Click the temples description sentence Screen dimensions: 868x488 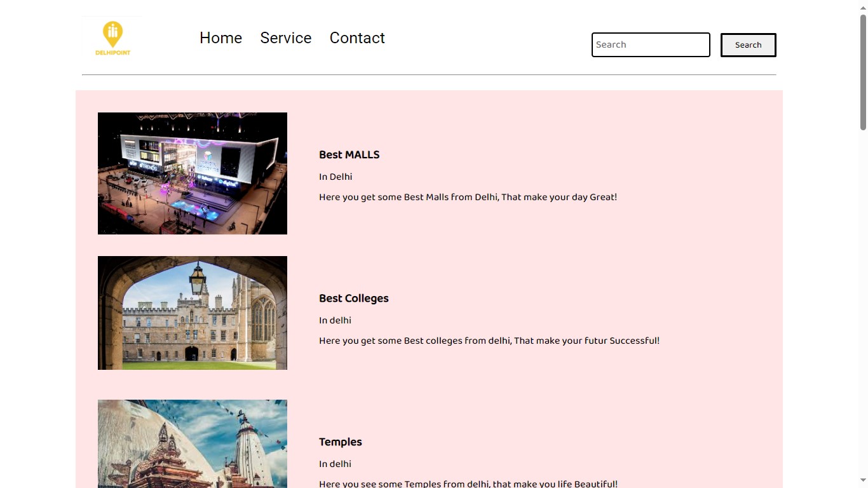[x=468, y=484]
